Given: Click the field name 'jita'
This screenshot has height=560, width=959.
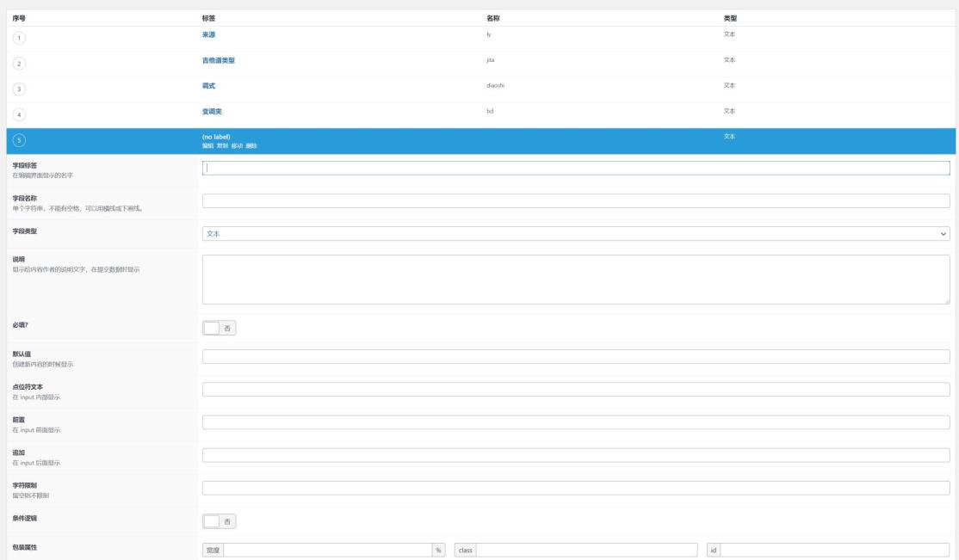Looking at the screenshot, I should (491, 60).
